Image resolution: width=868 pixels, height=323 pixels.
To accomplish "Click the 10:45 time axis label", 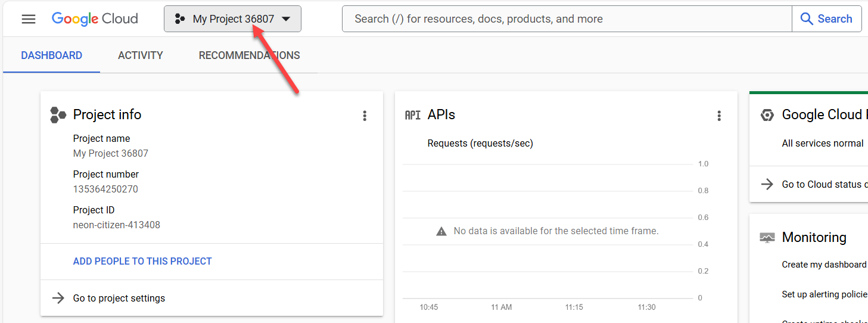I will pos(429,308).
